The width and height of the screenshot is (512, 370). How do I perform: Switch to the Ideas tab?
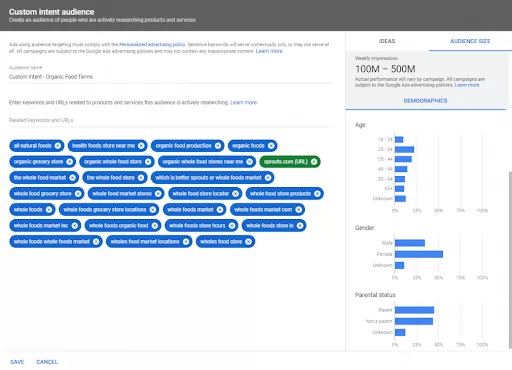387,41
